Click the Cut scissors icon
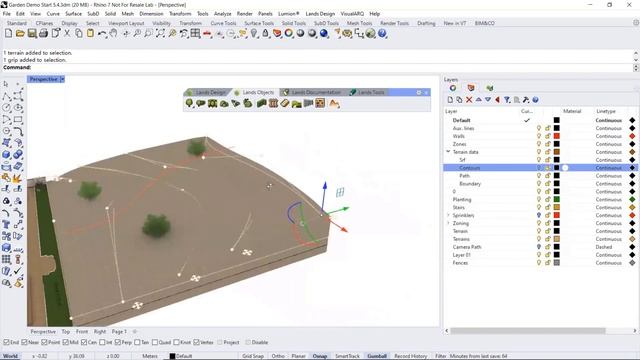 [x=67, y=33]
